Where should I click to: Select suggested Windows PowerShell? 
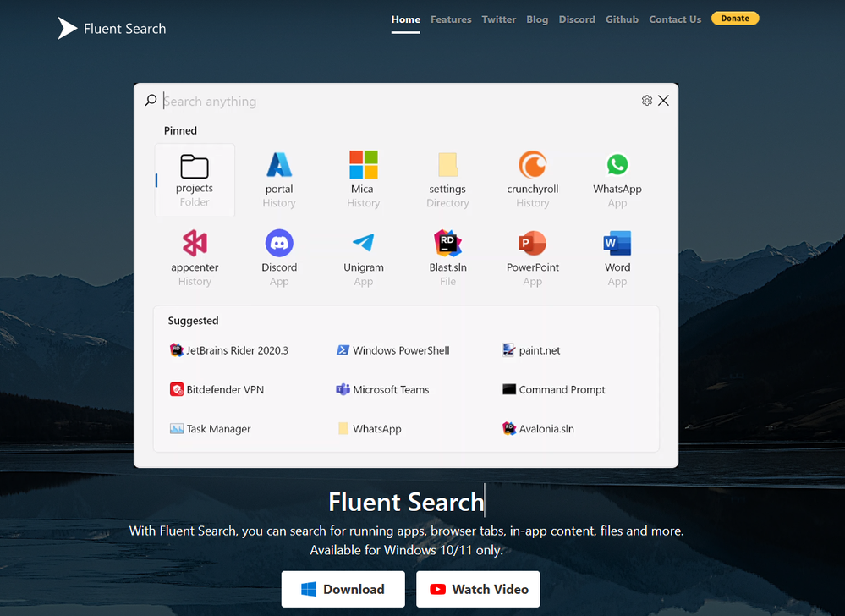[x=392, y=350]
